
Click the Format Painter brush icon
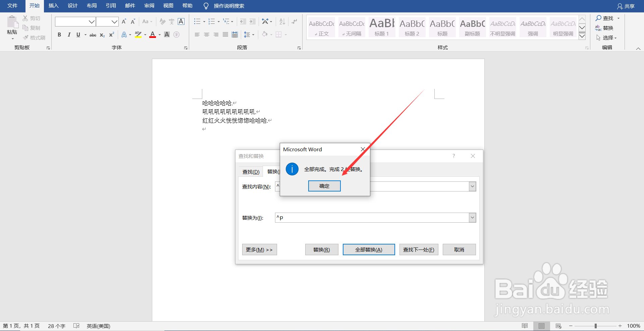25,38
